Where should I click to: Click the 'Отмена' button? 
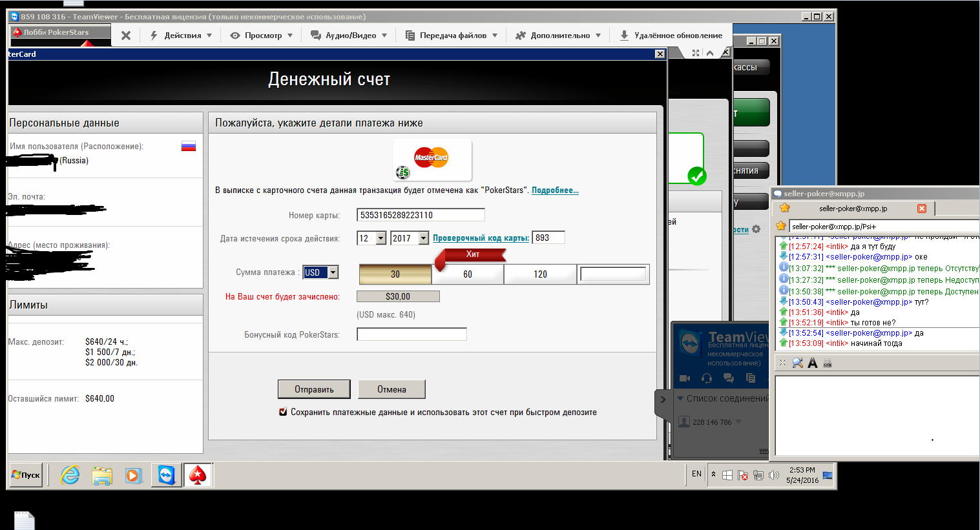pos(391,389)
